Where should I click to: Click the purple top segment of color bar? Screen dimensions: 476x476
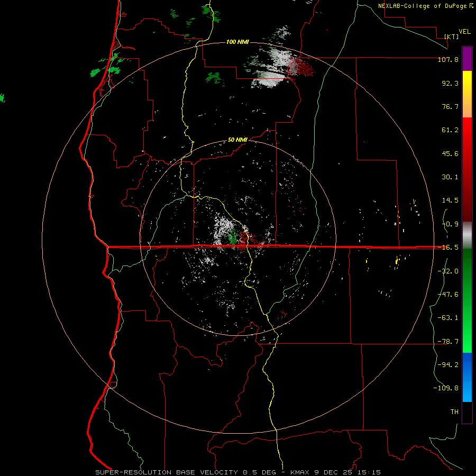pyautogui.click(x=467, y=59)
